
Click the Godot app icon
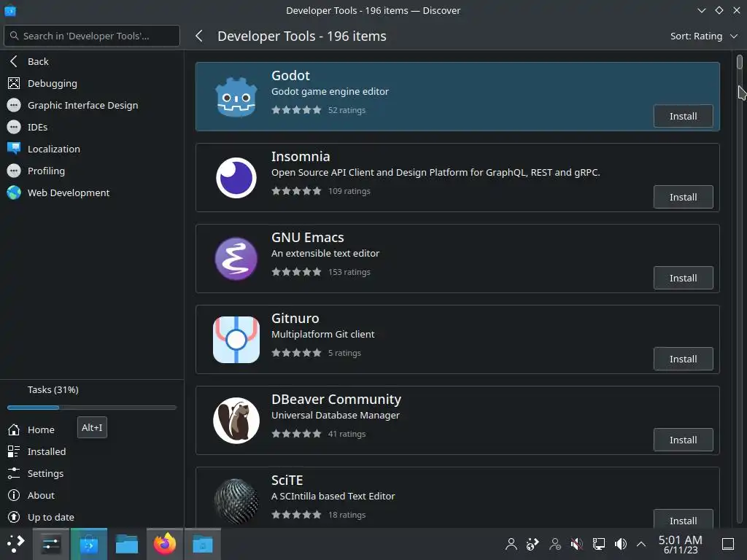(236, 97)
